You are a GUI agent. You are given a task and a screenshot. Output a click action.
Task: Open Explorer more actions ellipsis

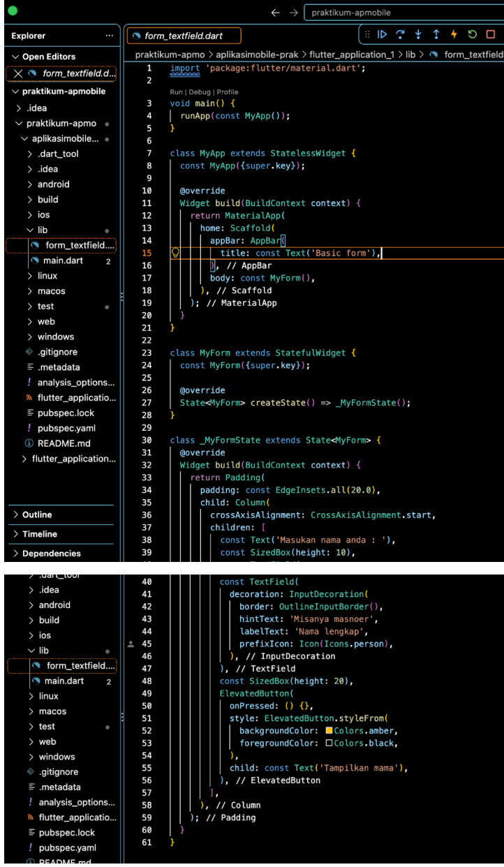pyautogui.click(x=109, y=36)
